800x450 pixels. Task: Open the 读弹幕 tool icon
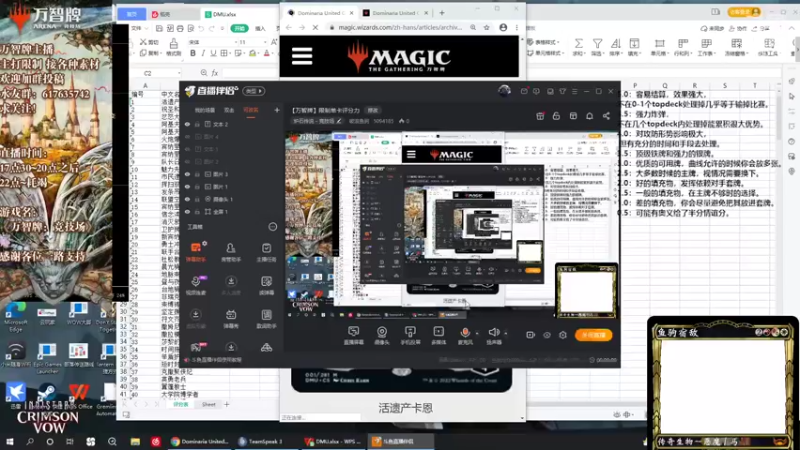coord(266,285)
